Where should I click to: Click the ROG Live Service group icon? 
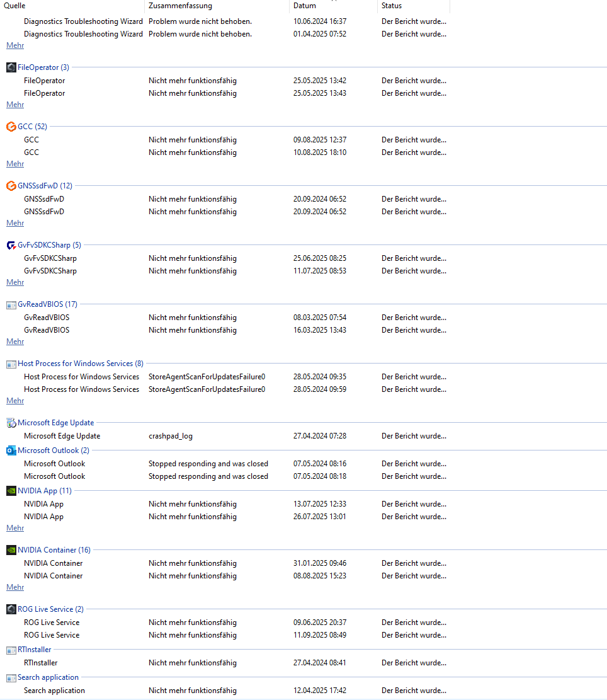pos(11,609)
